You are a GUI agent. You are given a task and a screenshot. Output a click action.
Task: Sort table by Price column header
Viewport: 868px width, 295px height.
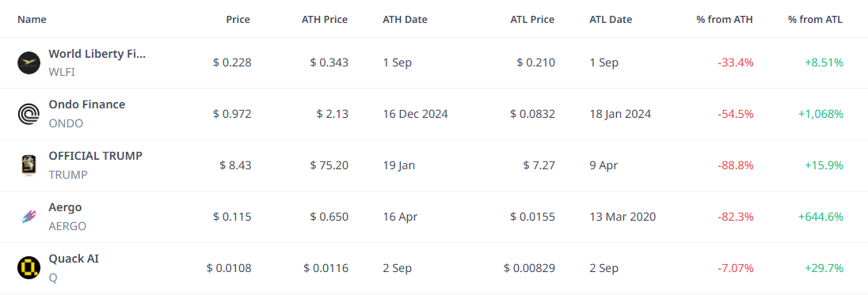pos(238,19)
